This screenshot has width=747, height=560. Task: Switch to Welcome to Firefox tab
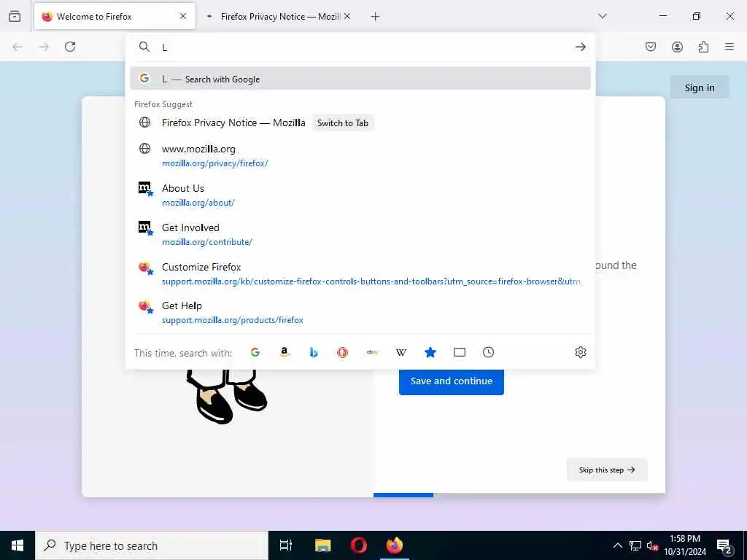pos(115,16)
